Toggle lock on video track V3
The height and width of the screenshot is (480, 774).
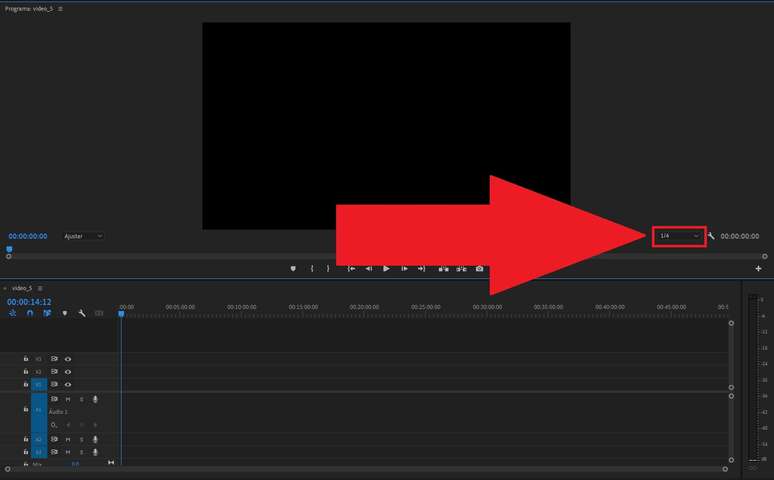pyautogui.click(x=26, y=359)
